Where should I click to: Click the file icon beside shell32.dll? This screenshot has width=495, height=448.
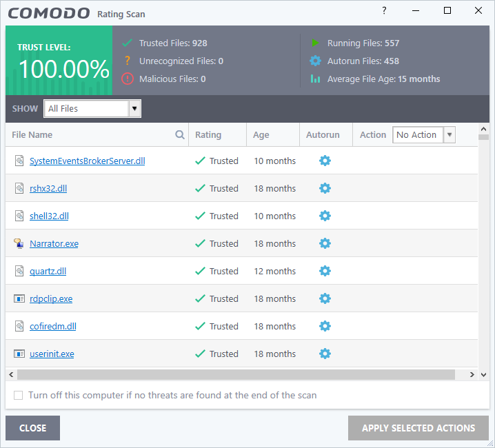point(19,216)
